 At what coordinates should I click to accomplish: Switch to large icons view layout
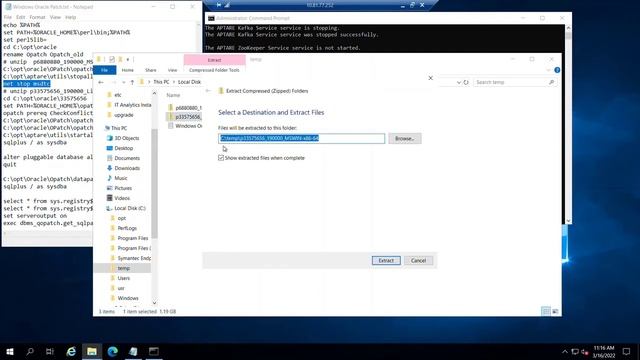tap(555, 311)
